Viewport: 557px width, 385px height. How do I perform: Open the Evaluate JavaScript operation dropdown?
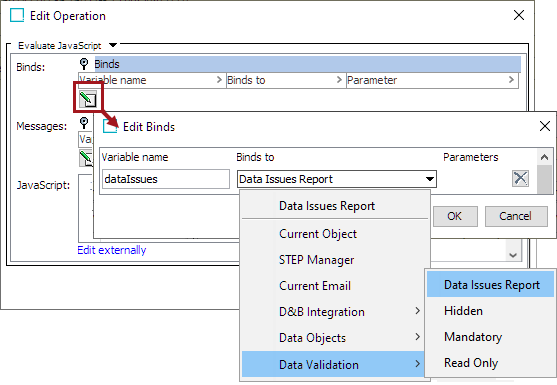[113, 45]
